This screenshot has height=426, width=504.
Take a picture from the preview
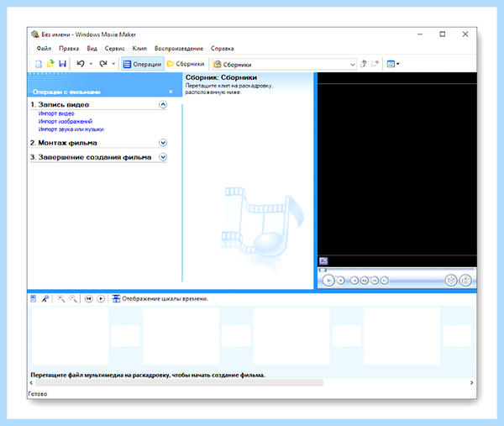465,281
